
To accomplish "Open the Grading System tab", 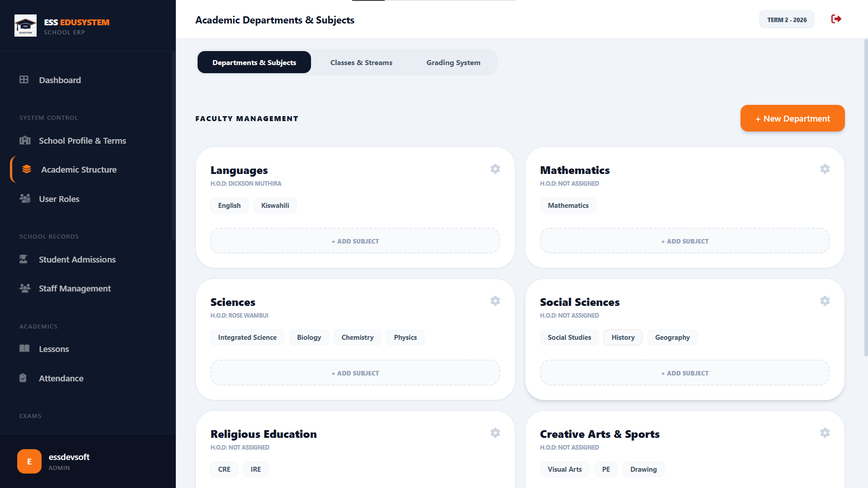I will tap(453, 62).
